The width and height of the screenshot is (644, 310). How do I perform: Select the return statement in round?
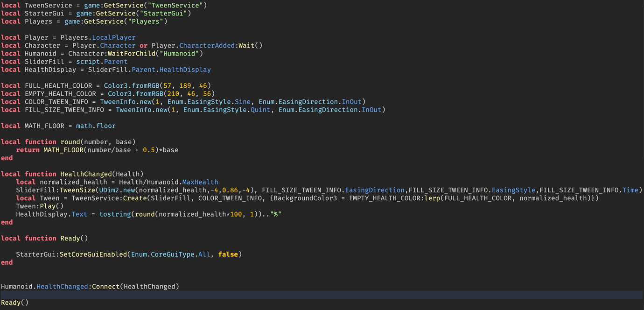click(93, 149)
